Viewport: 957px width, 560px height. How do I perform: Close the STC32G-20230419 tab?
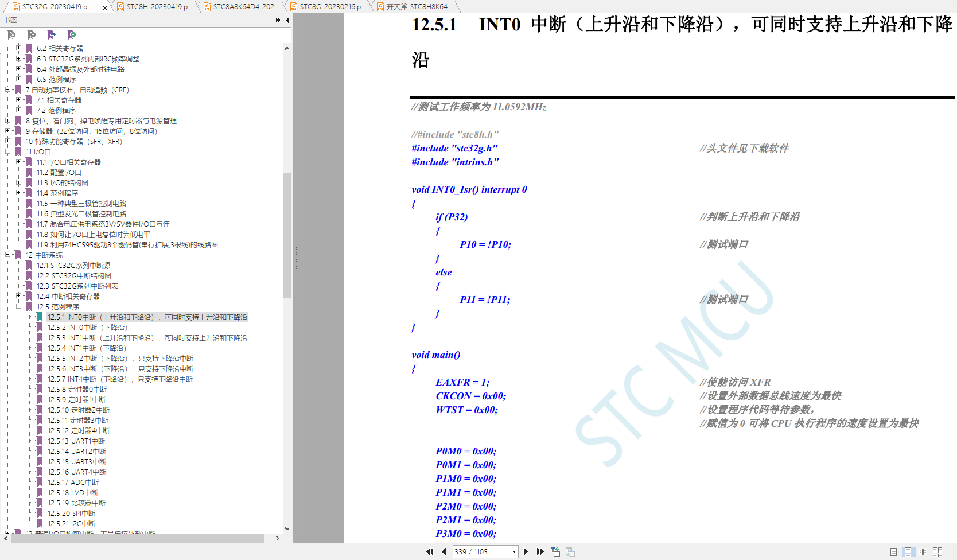click(x=104, y=7)
